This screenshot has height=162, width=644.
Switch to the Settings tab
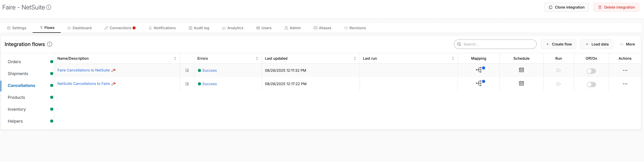(x=17, y=28)
